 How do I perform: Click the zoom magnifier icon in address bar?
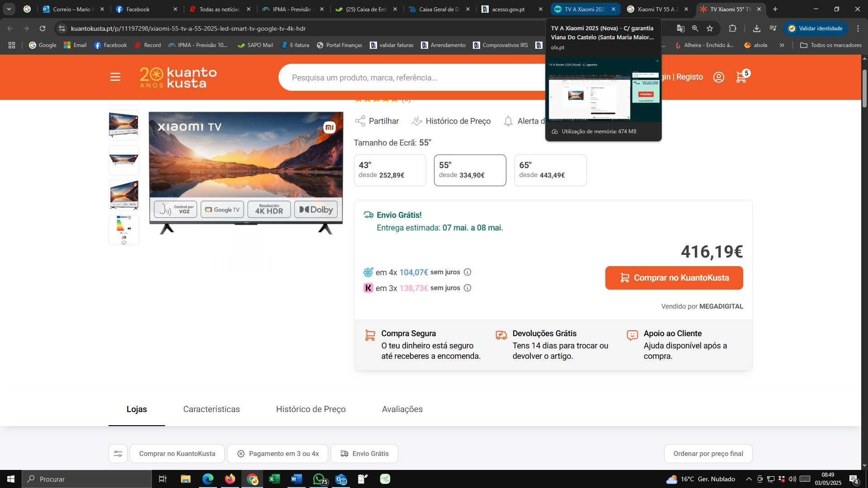[x=695, y=28]
